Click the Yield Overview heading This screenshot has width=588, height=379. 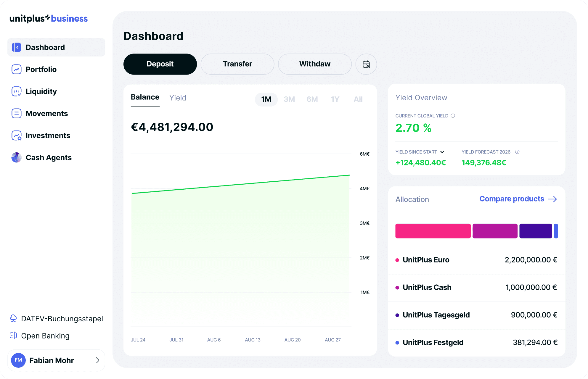pos(421,98)
